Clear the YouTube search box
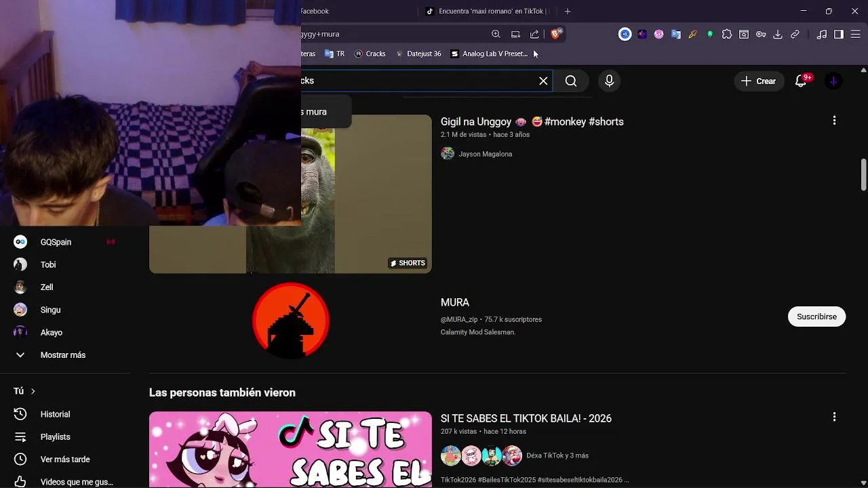Screen dimensions: 868x488 click(x=543, y=81)
